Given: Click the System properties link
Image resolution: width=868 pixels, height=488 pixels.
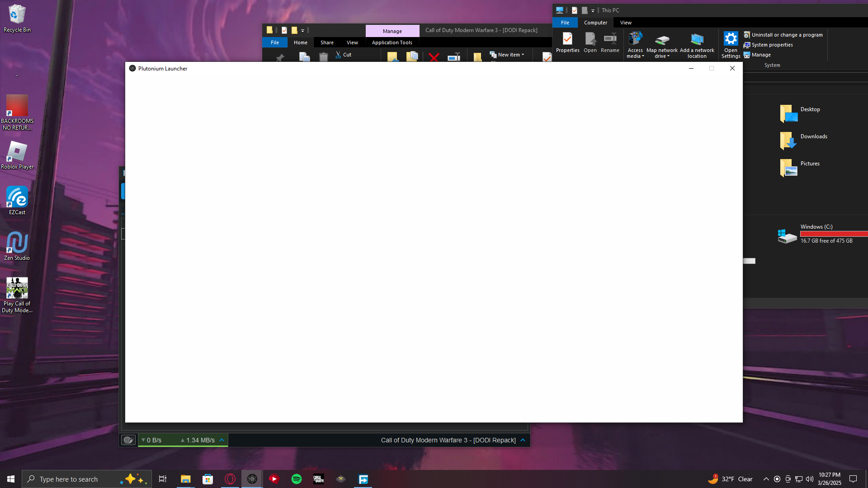Looking at the screenshot, I should (772, 45).
